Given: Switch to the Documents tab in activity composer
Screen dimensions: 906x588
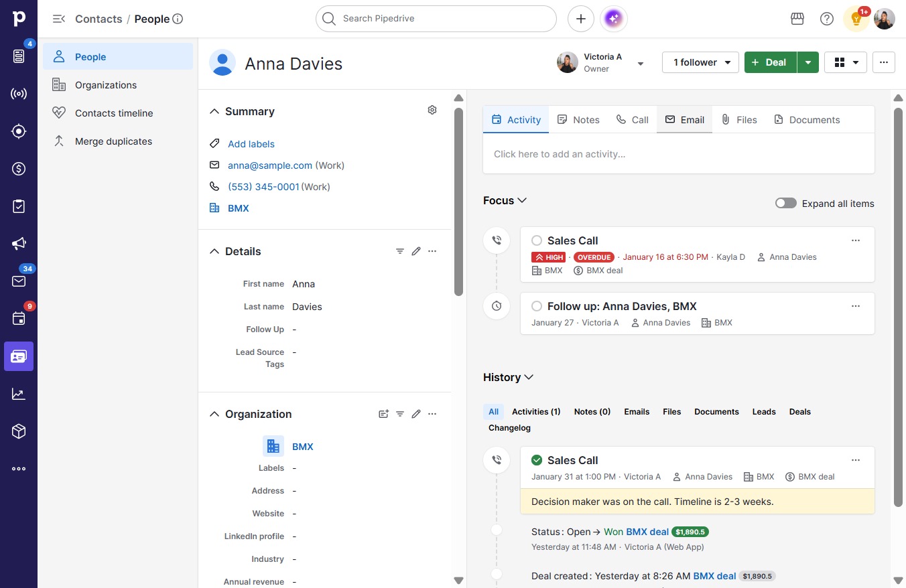Looking at the screenshot, I should click(806, 120).
